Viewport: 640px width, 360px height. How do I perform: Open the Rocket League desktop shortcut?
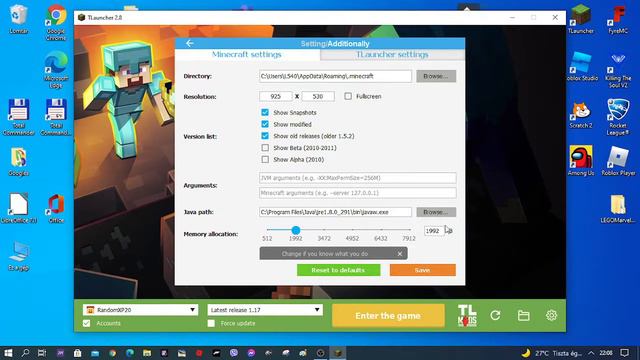618,117
